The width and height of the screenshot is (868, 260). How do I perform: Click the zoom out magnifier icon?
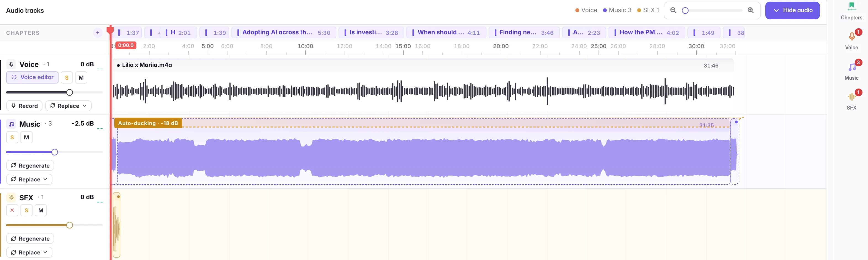click(x=673, y=11)
